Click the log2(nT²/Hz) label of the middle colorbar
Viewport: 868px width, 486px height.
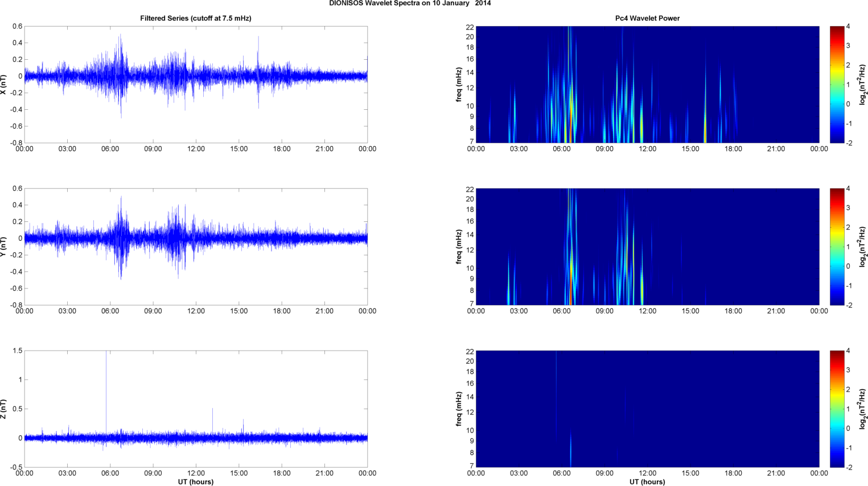coord(863,246)
